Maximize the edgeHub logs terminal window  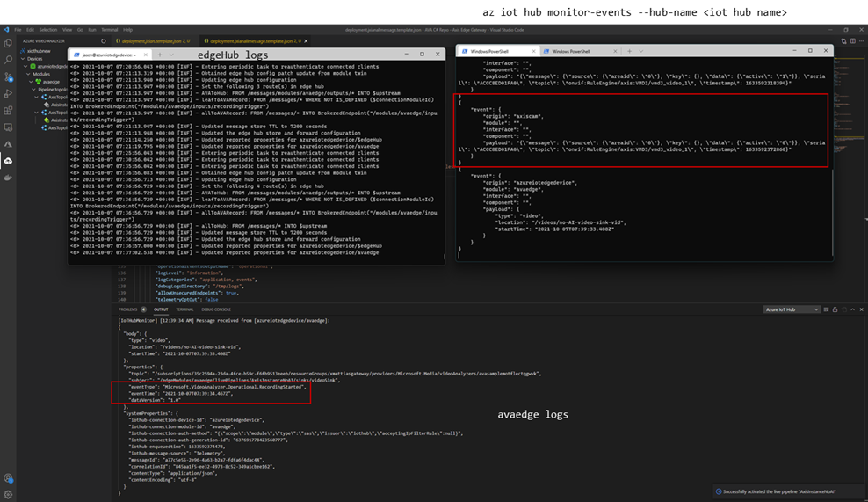point(422,54)
